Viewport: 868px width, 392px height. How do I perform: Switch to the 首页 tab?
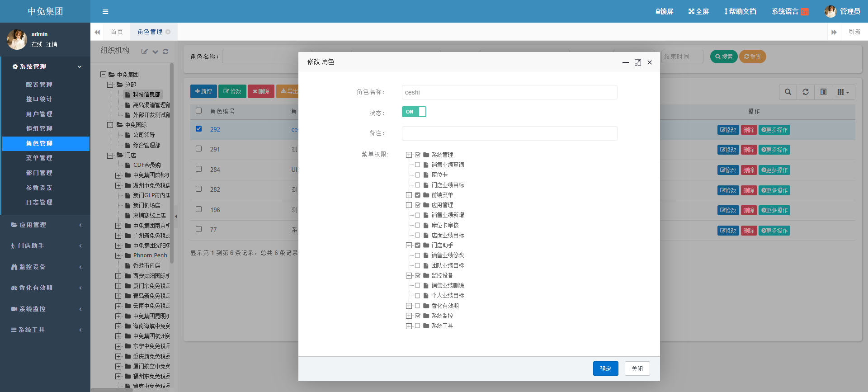point(117,32)
